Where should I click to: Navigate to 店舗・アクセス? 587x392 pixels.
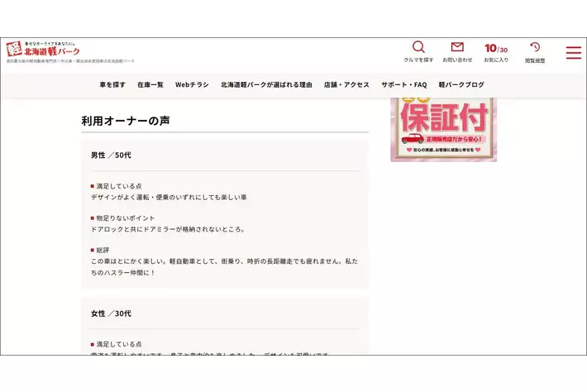[346, 84]
